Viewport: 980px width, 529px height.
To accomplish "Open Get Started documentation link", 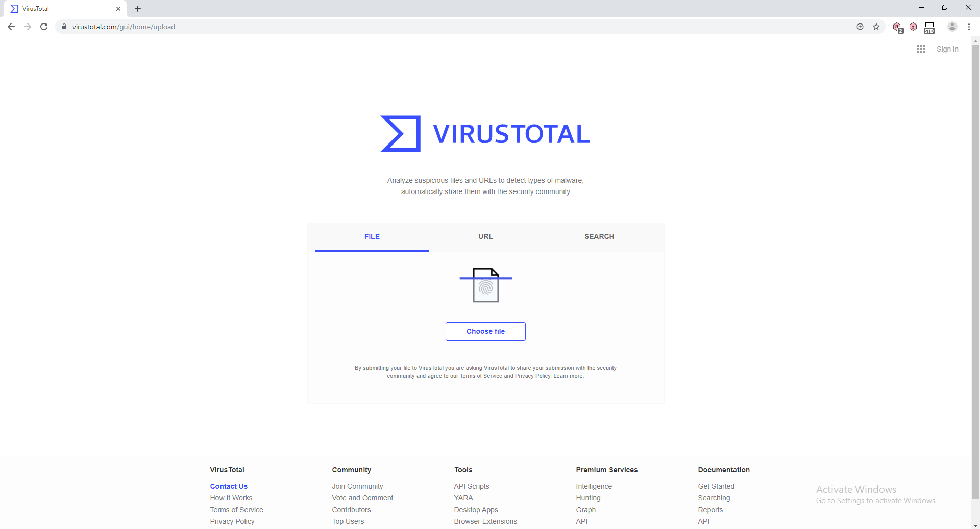I will [716, 486].
